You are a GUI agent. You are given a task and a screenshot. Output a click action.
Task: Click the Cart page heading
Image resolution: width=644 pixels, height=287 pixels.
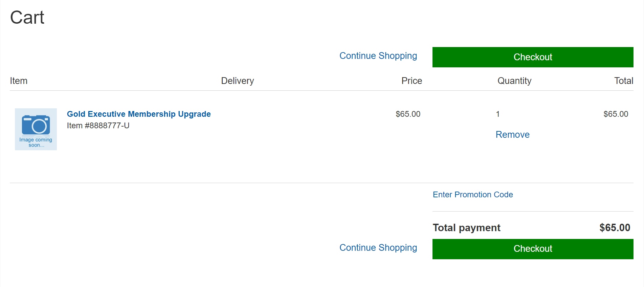point(27,18)
